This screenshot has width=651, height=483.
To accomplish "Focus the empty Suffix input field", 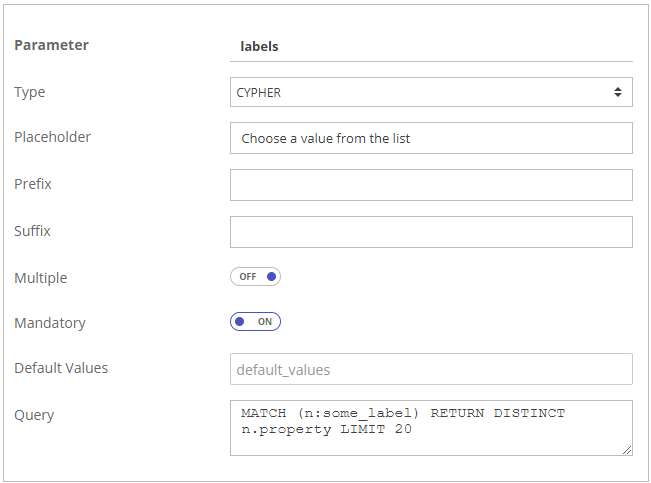I will 431,231.
